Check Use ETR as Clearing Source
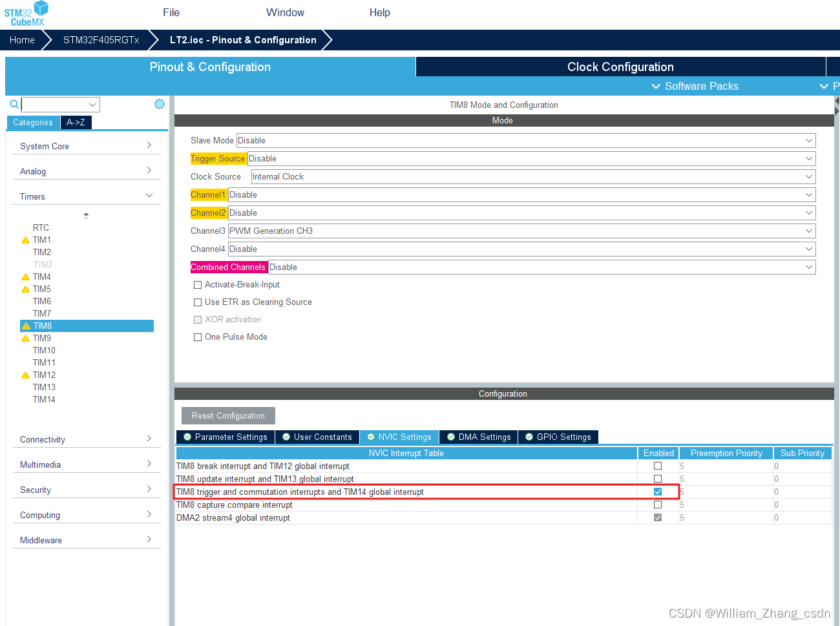The width and height of the screenshot is (840, 626). tap(198, 302)
